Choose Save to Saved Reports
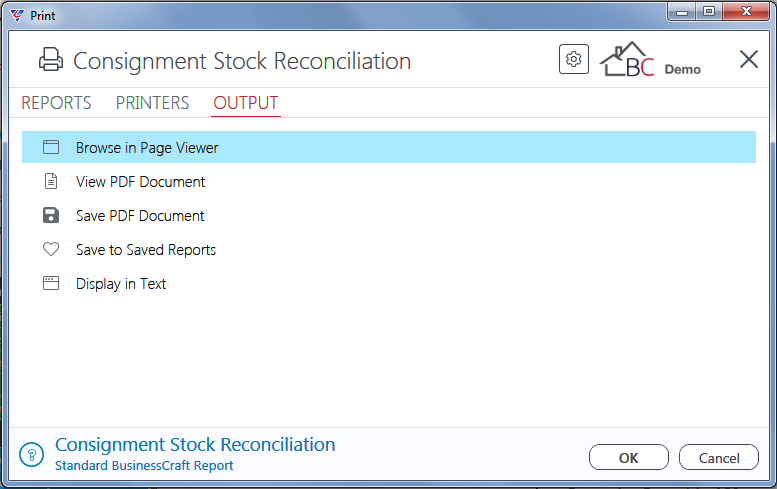The width and height of the screenshot is (777, 489). click(146, 250)
